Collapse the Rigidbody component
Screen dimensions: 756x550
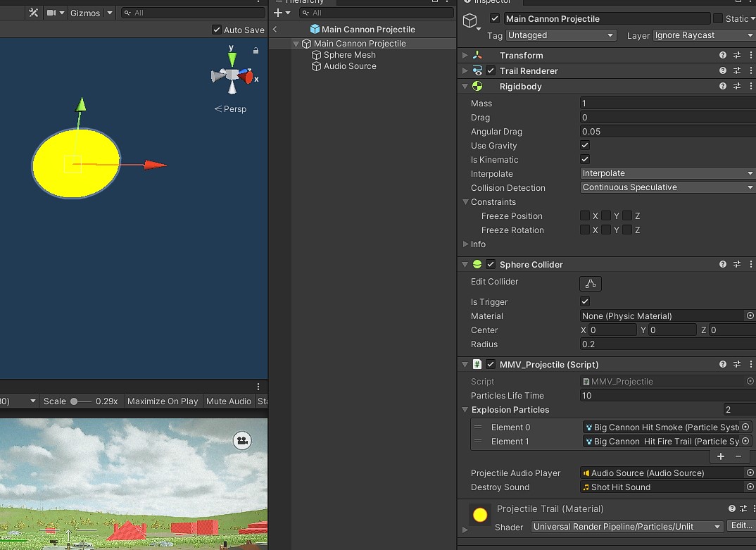click(465, 87)
